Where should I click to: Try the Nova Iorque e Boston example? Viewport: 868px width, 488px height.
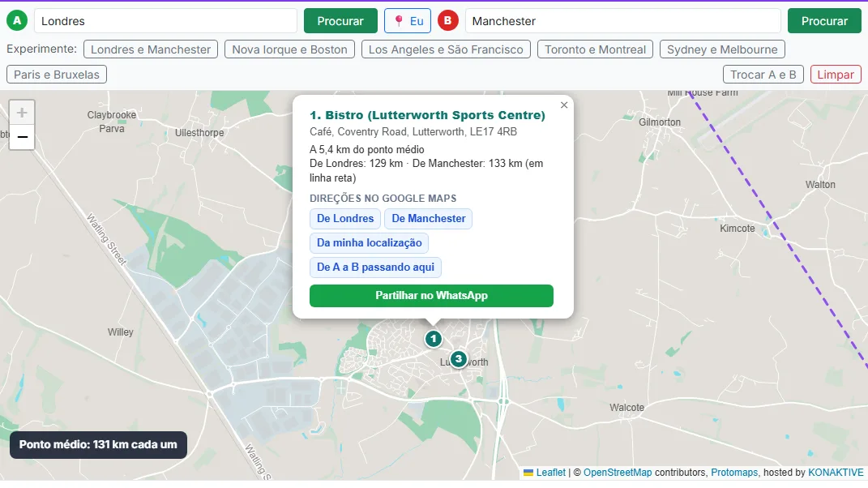(x=289, y=49)
